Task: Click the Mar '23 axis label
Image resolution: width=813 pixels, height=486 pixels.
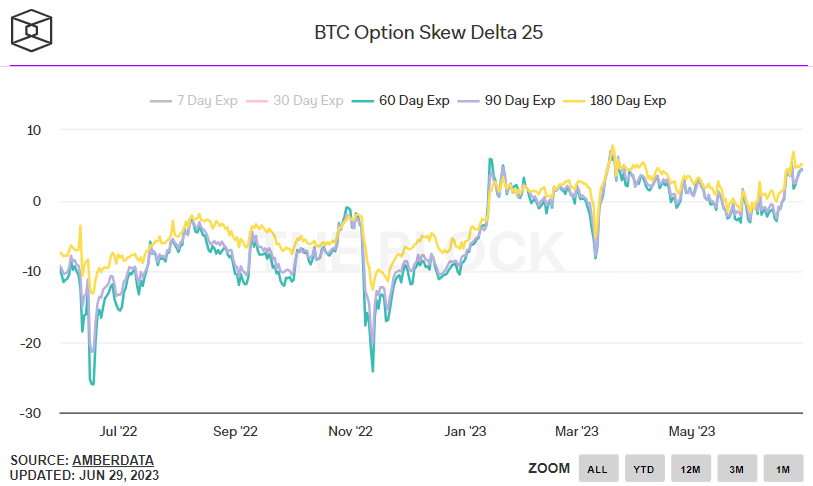Action: coord(577,432)
